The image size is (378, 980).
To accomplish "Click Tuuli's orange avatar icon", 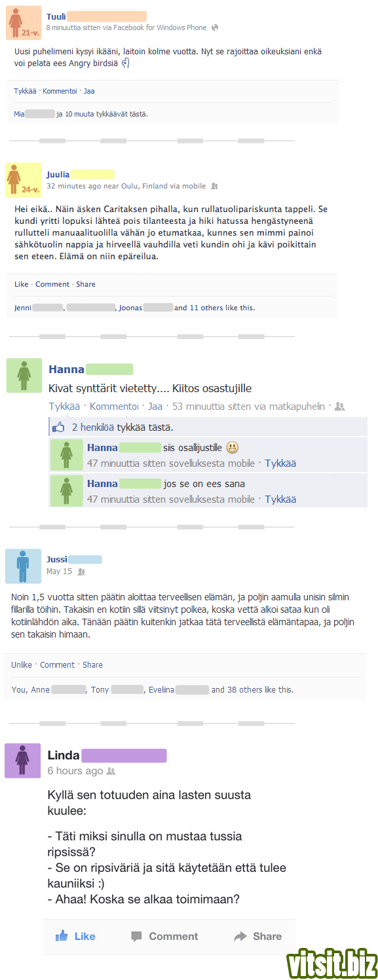I will 24,22.
